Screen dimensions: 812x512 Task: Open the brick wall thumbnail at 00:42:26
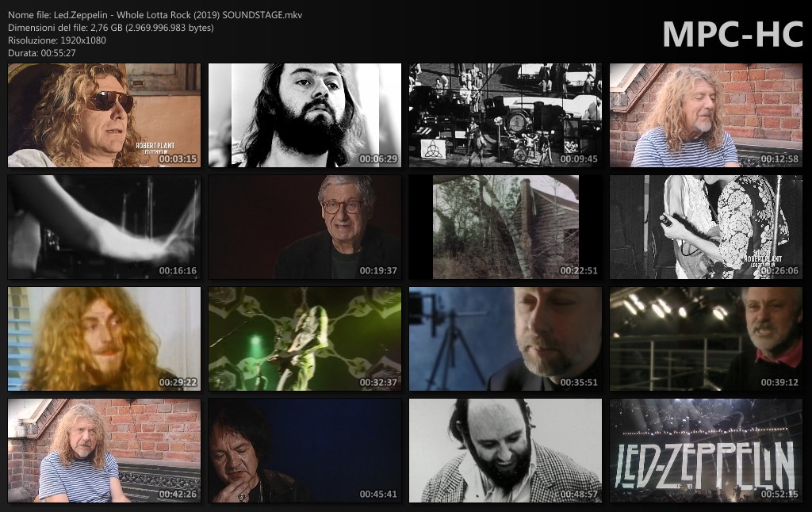click(104, 450)
